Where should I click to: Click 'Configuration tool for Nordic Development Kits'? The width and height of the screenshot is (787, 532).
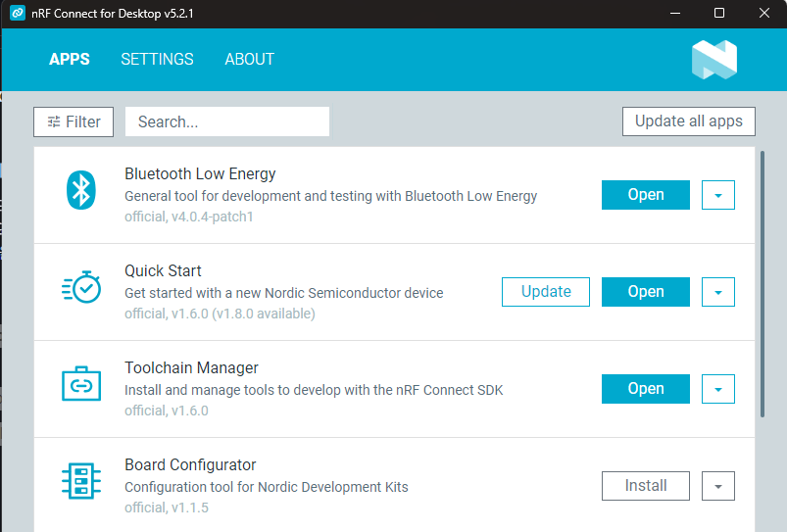(x=266, y=487)
